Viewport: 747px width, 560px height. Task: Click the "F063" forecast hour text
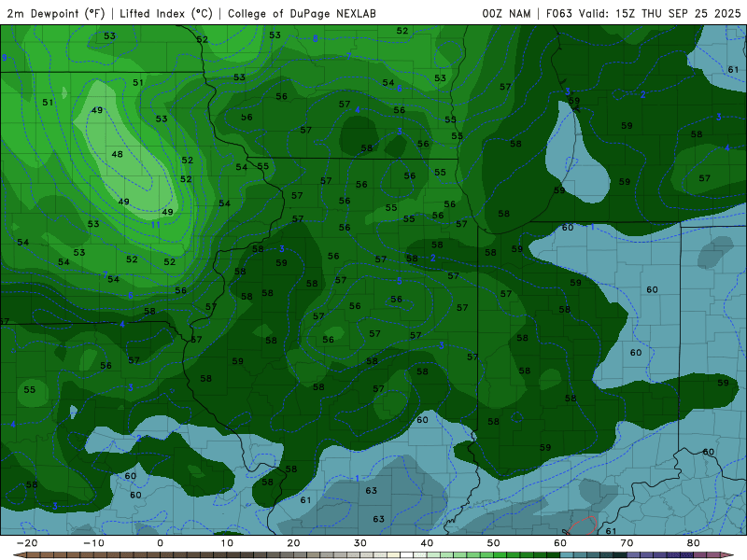pos(558,13)
